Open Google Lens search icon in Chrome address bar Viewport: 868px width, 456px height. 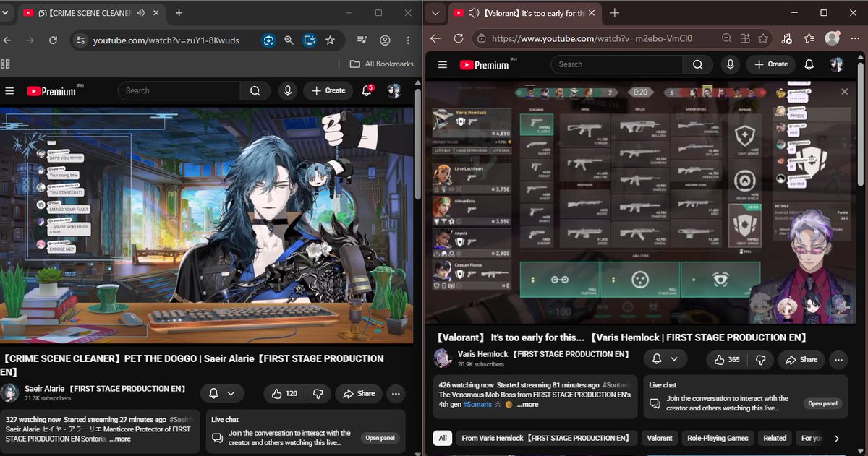pos(268,40)
